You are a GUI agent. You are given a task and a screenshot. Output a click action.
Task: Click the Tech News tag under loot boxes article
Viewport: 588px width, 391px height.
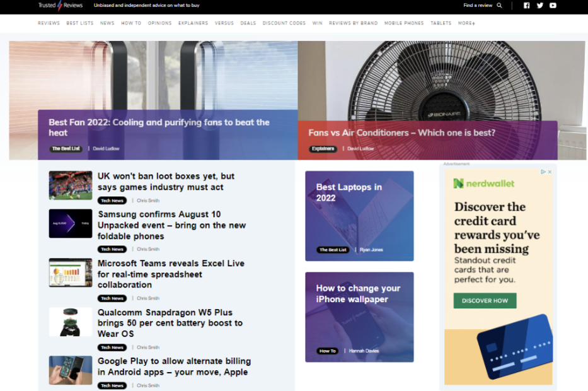(x=112, y=200)
